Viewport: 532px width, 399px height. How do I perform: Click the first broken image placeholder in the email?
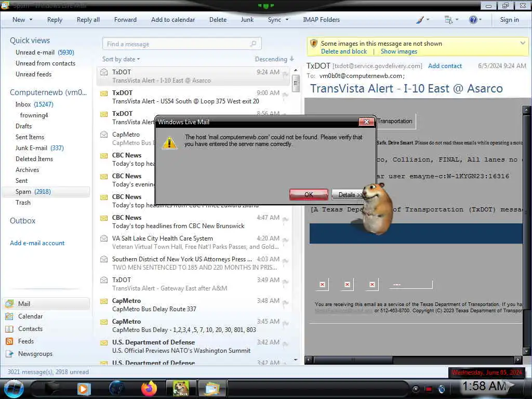click(x=322, y=284)
